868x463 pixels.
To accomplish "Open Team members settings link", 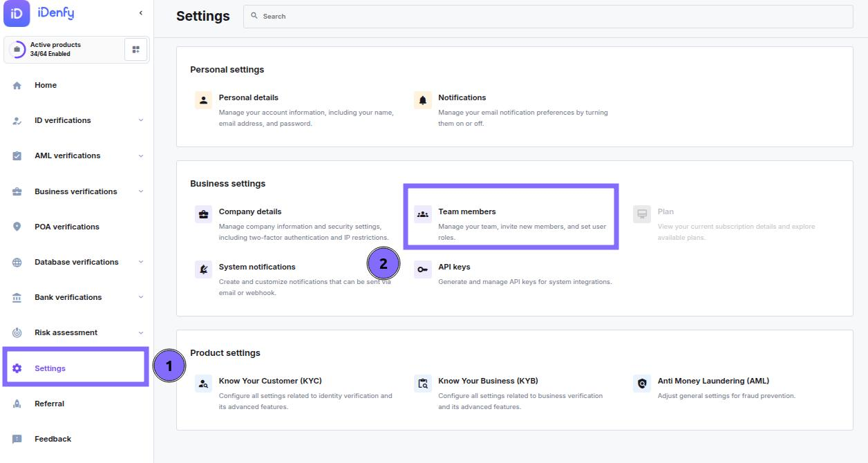I will pos(466,211).
